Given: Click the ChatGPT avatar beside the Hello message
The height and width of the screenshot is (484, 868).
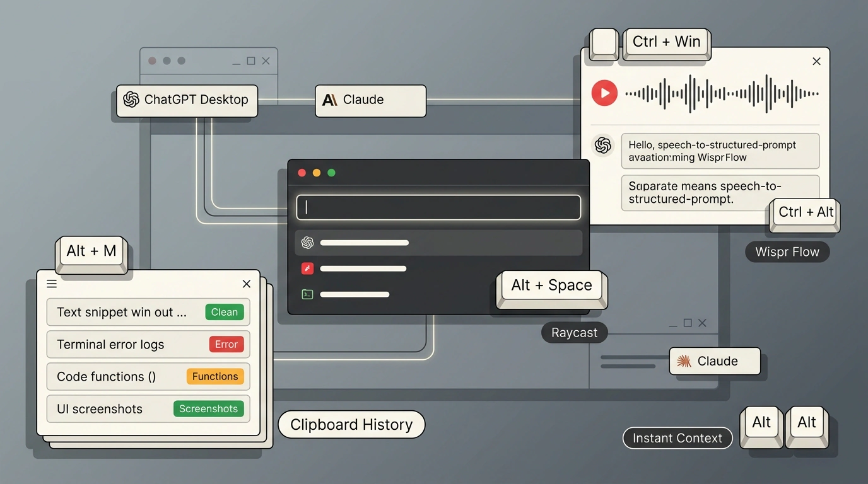Looking at the screenshot, I should (603, 146).
